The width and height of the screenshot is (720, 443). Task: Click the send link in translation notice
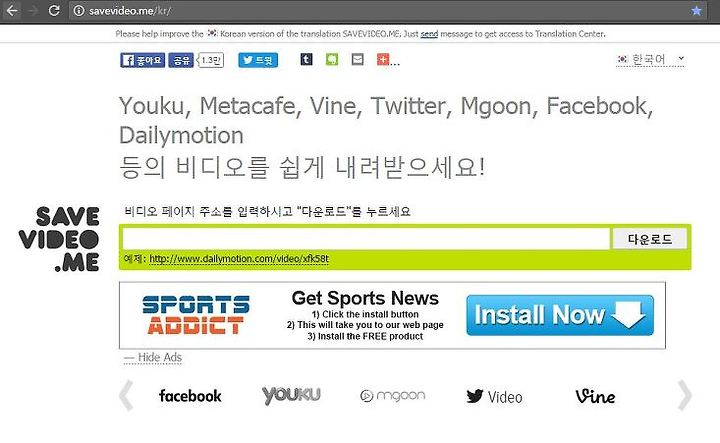[x=429, y=34]
